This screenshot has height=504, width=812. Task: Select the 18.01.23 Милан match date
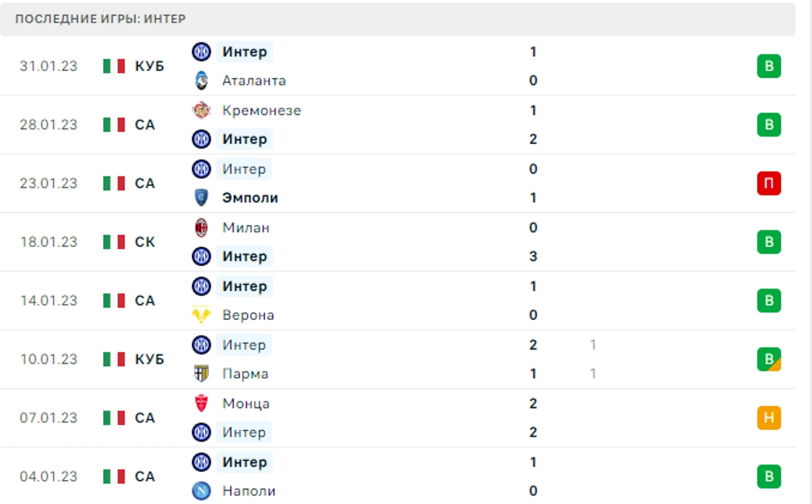[48, 242]
